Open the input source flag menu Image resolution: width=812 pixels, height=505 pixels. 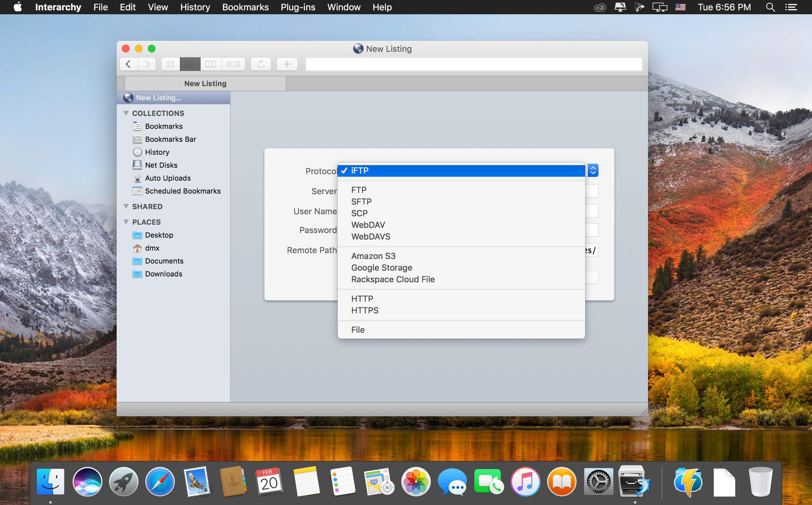(680, 7)
